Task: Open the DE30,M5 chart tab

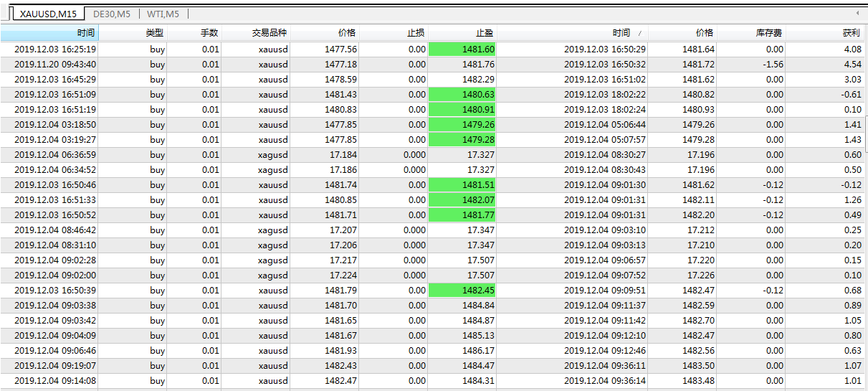Action: [112, 14]
